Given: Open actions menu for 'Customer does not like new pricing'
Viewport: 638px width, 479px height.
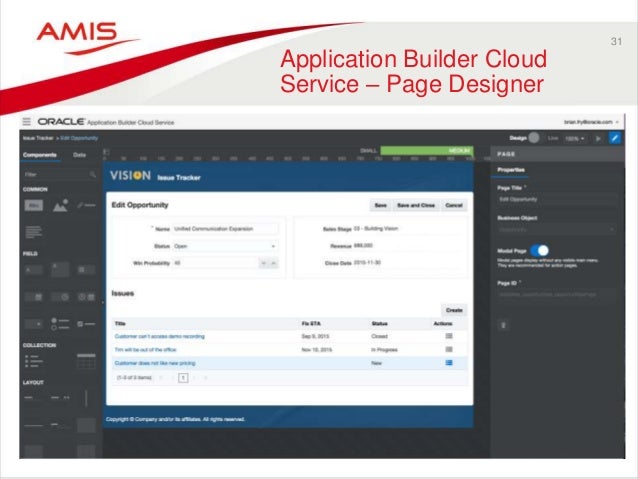Looking at the screenshot, I should (449, 363).
